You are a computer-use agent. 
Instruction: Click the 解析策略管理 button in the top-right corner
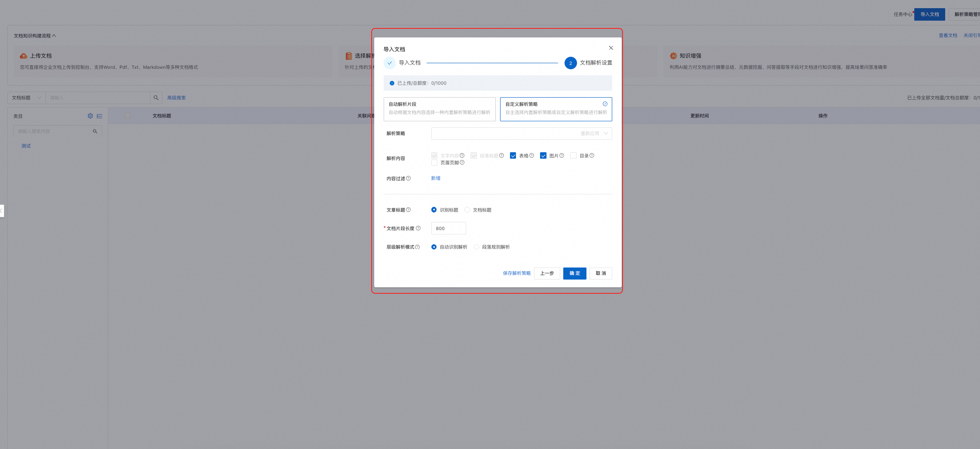(x=965, y=14)
